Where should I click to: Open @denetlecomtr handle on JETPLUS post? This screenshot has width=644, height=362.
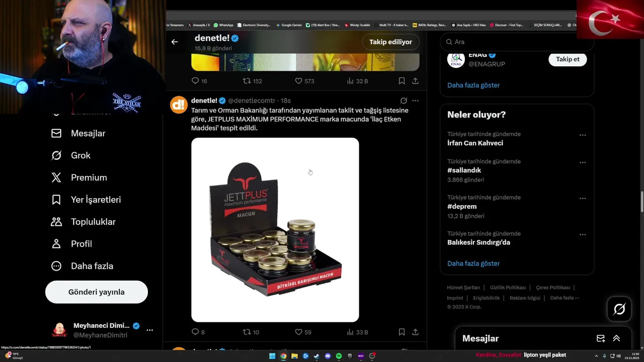252,101
